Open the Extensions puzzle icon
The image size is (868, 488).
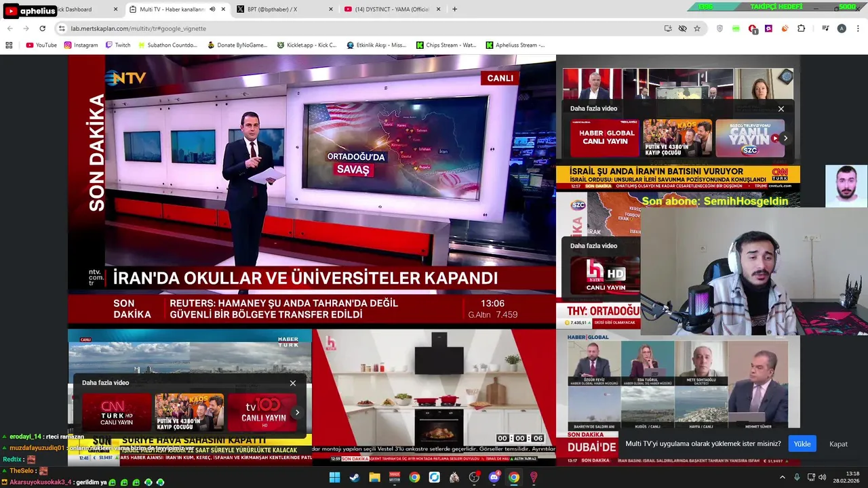802,28
